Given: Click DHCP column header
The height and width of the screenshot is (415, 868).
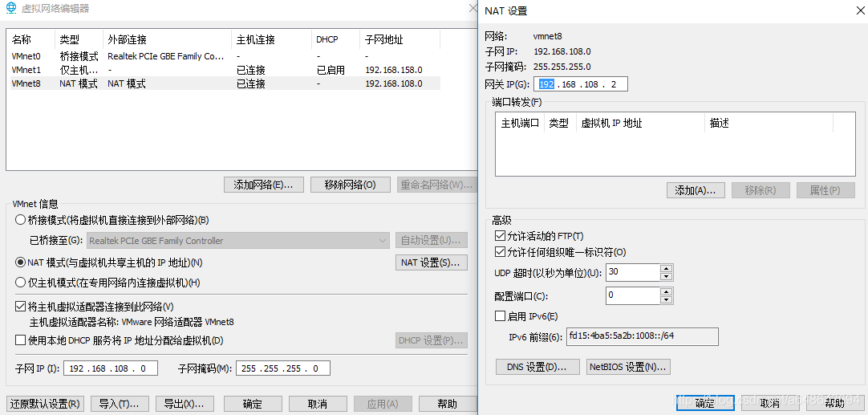Looking at the screenshot, I should click(335, 40).
